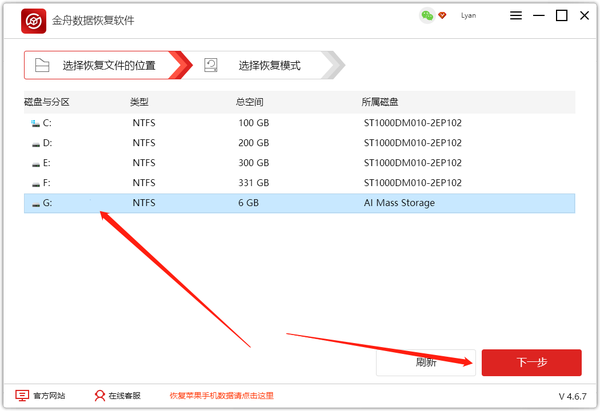Click the person icon beside 在线客服

click(99, 396)
